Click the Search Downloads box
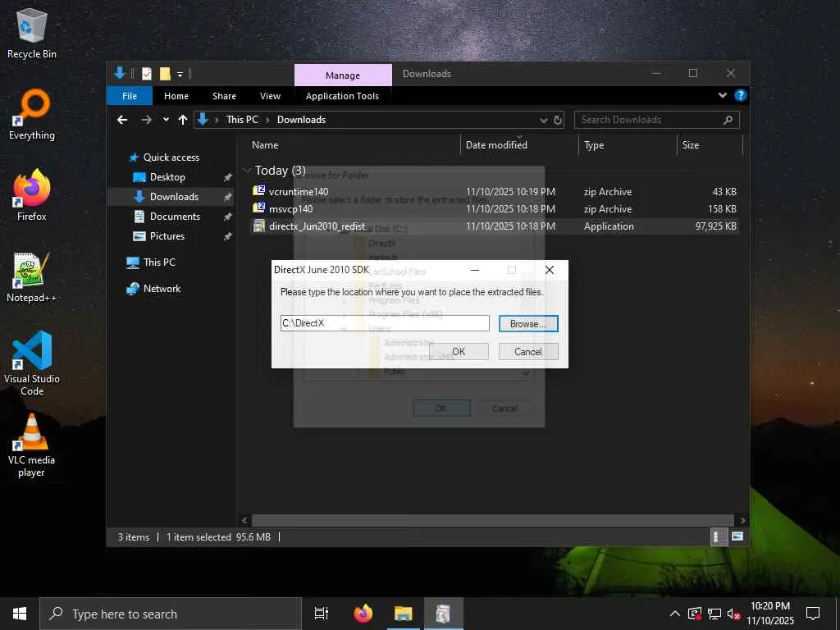This screenshot has height=630, width=840. pos(657,120)
